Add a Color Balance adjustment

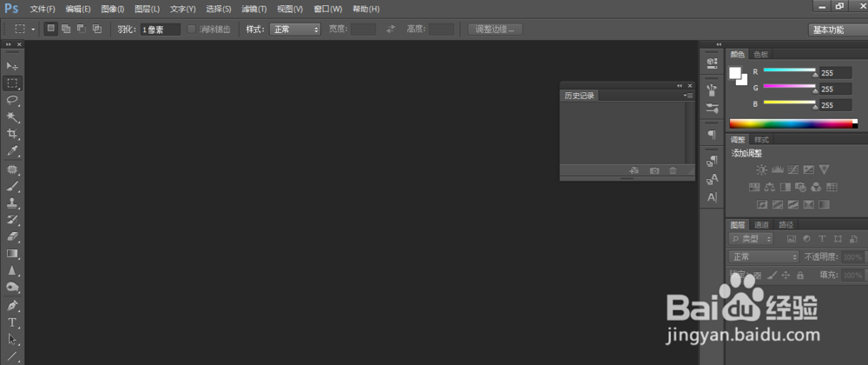[x=769, y=187]
